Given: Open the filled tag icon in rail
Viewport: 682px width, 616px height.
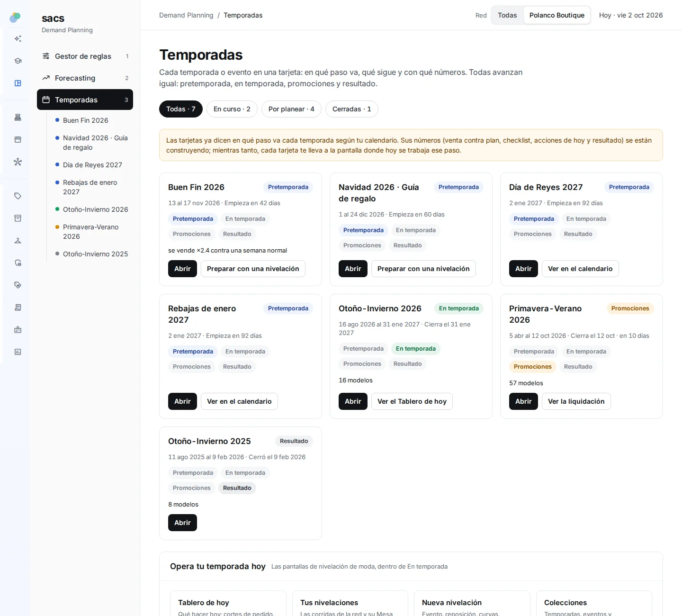Looking at the screenshot, I should click(x=18, y=285).
